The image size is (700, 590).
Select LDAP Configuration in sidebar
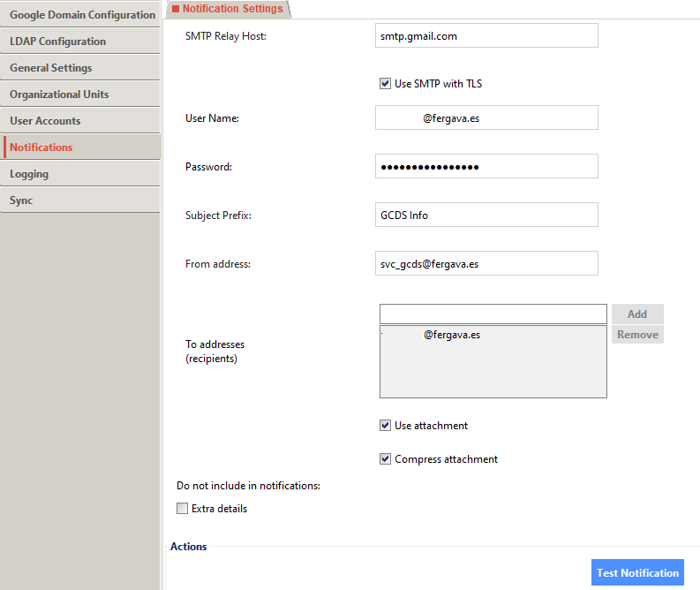(80, 42)
